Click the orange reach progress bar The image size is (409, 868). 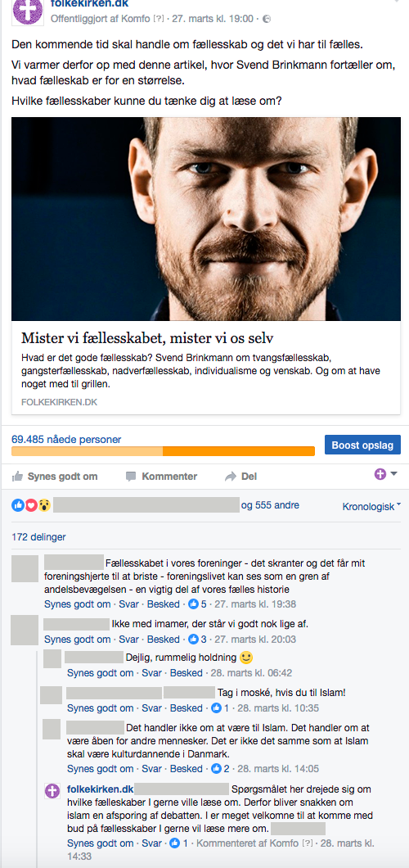click(163, 451)
